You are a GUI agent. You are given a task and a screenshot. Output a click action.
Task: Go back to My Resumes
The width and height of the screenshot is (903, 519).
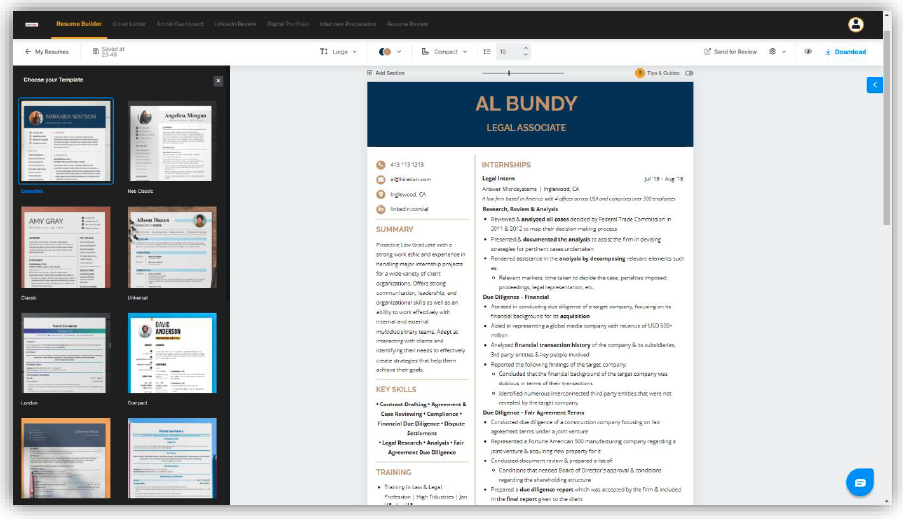[46, 52]
